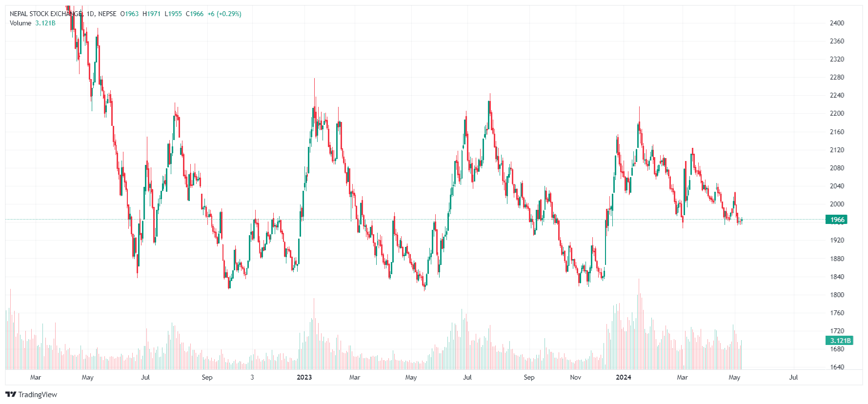Select the NEPAL STOCK EXCHANGE symbol title
This screenshot has height=404, width=868.
pos(46,14)
